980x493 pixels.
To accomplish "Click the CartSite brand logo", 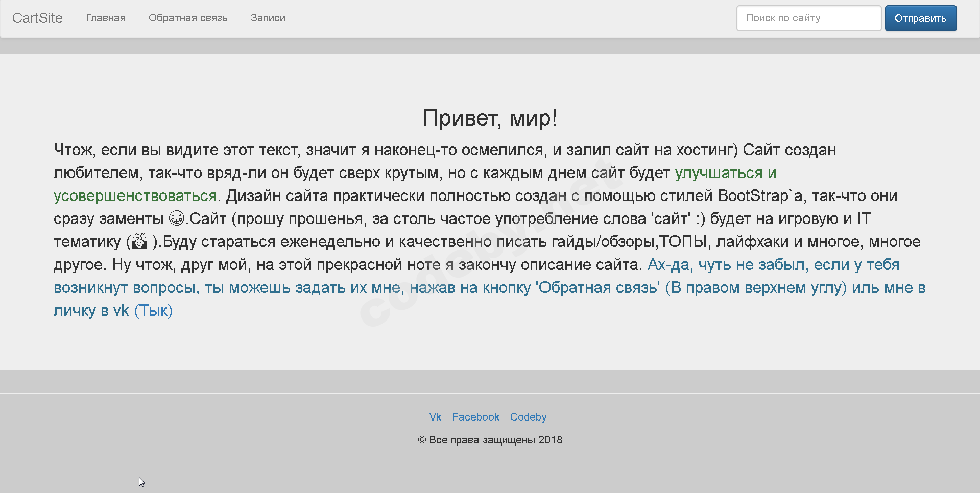I will (x=37, y=18).
